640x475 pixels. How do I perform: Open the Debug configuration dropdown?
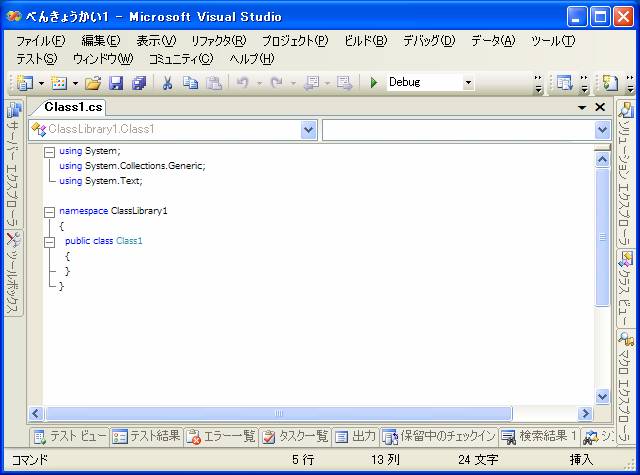click(x=468, y=83)
